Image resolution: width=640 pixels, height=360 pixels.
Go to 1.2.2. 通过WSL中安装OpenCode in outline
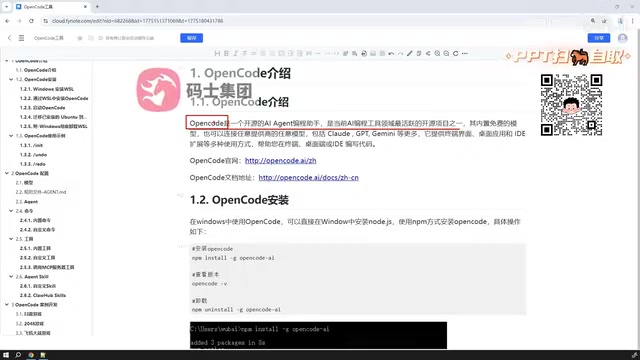point(54,98)
